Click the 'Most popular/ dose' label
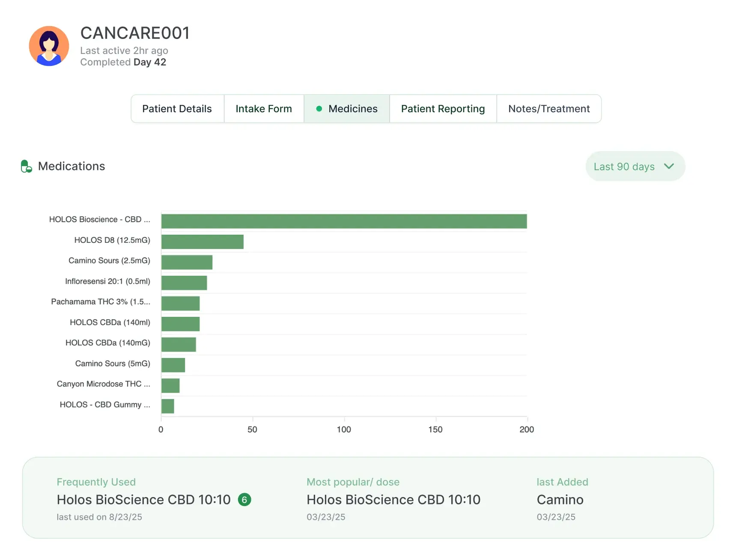 (353, 482)
